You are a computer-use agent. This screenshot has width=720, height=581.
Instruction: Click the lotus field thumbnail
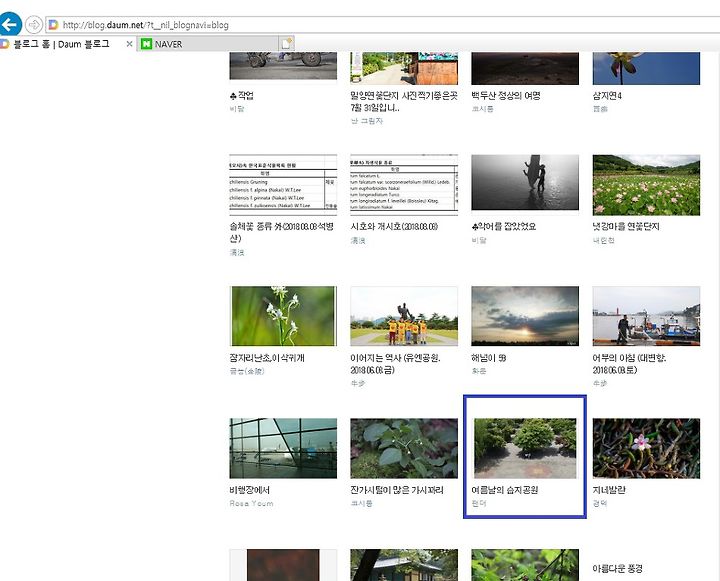click(x=647, y=185)
